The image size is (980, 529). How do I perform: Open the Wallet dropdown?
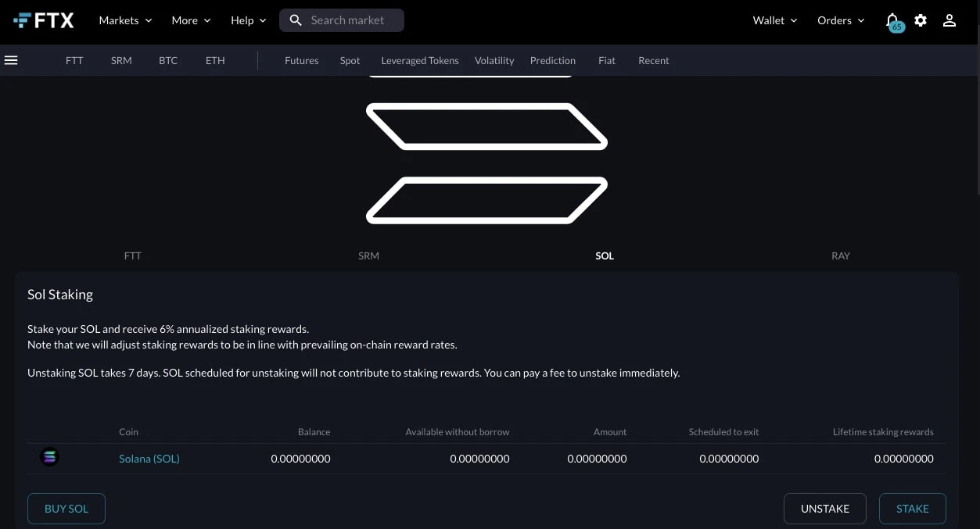(x=775, y=20)
